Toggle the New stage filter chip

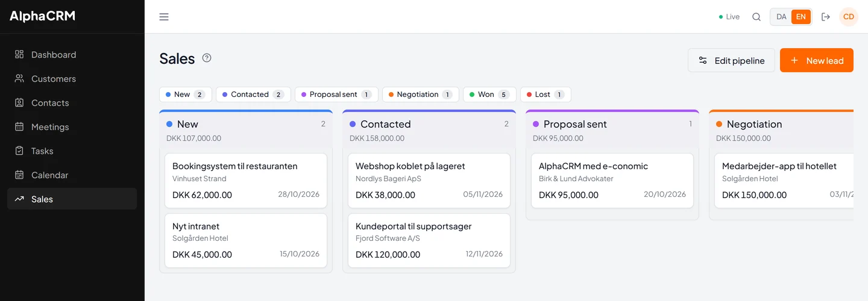pos(186,95)
